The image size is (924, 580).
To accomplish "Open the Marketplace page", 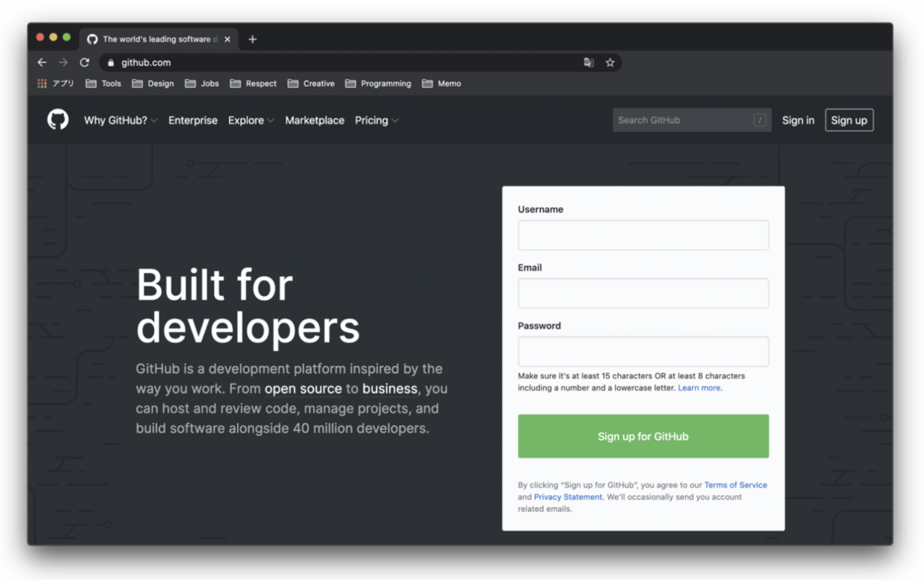I will [x=315, y=120].
